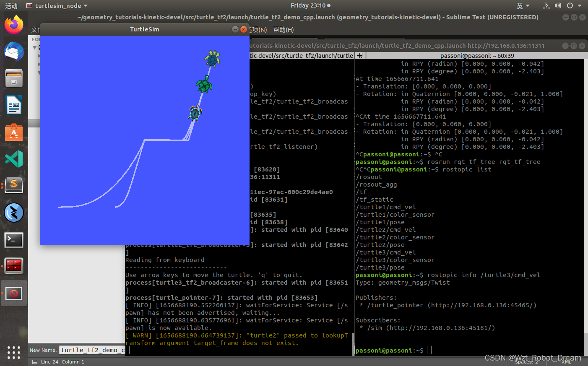Image resolution: width=588 pixels, height=366 pixels.
Task: Click the topmost turtle in TurtleSim
Action: coord(212,59)
